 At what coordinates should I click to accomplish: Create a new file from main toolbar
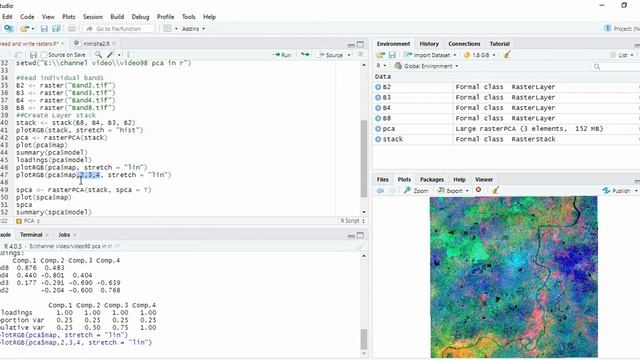pos(8,29)
